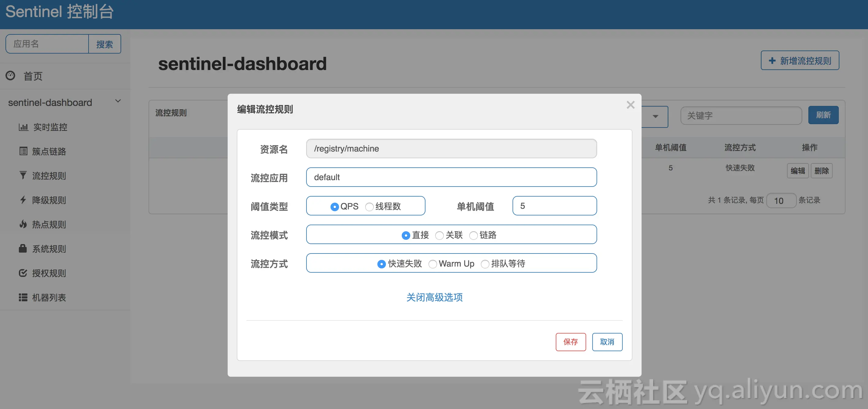868x409 pixels.
Task: Click the filter funnel icon for 流控规则
Action: click(x=23, y=176)
